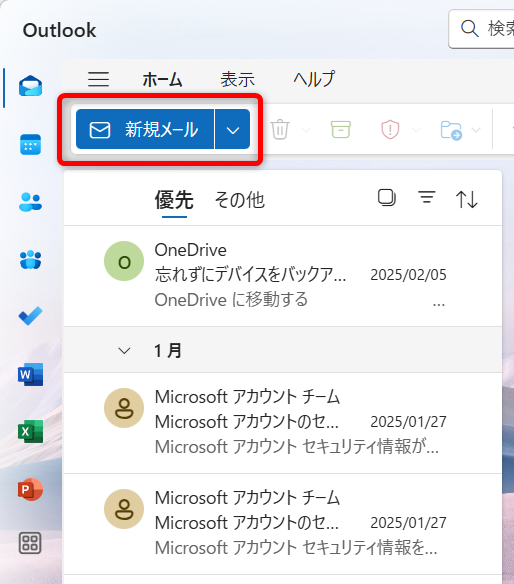Open the OneDrive email dated 2025/02/05
Screen dimensions: 514x584
point(283,276)
